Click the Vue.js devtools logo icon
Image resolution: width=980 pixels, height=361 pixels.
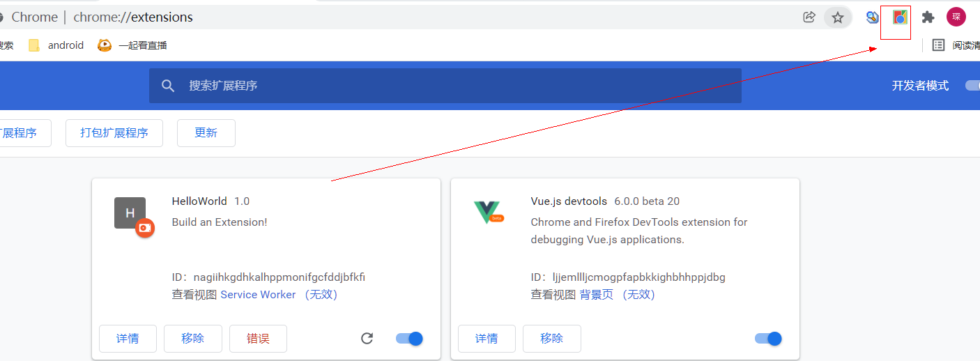pos(487,212)
